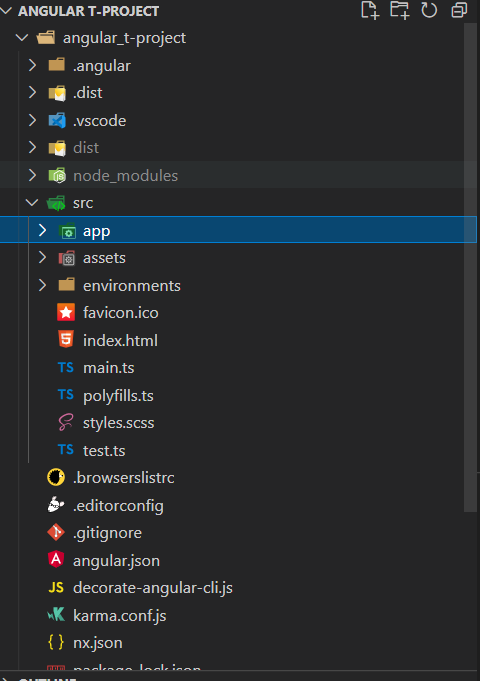
Task: Click the .browserslistrc file icon
Action: (56, 477)
